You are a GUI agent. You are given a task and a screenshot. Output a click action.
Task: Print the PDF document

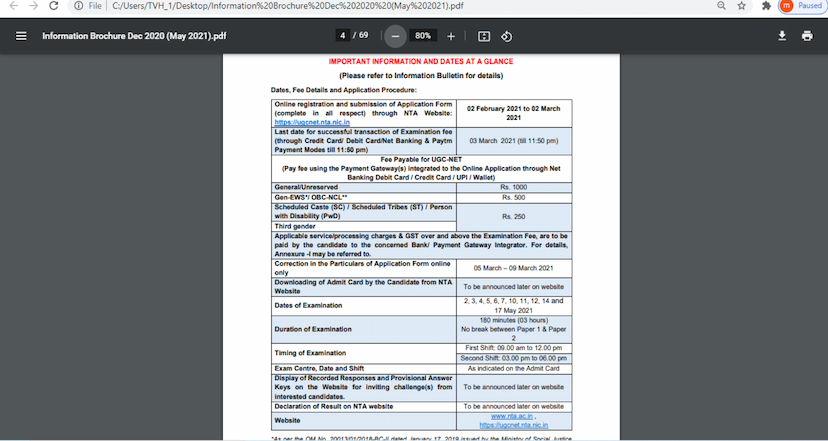[x=807, y=36]
